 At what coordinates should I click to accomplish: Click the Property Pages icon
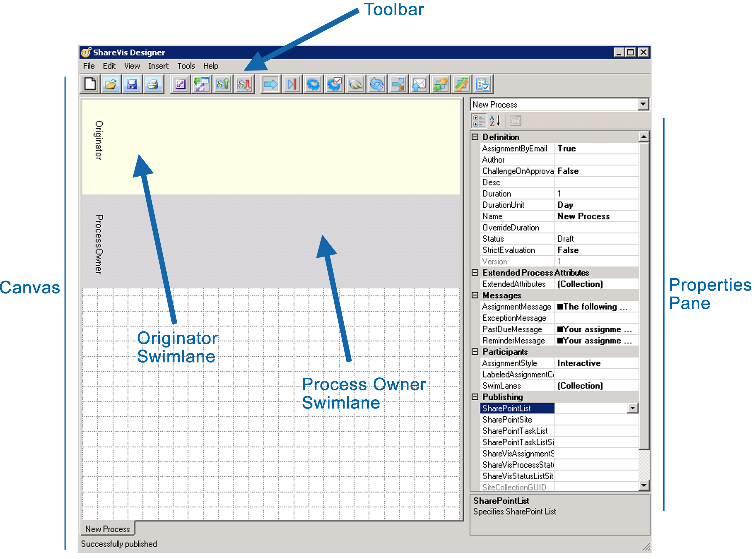click(x=516, y=121)
